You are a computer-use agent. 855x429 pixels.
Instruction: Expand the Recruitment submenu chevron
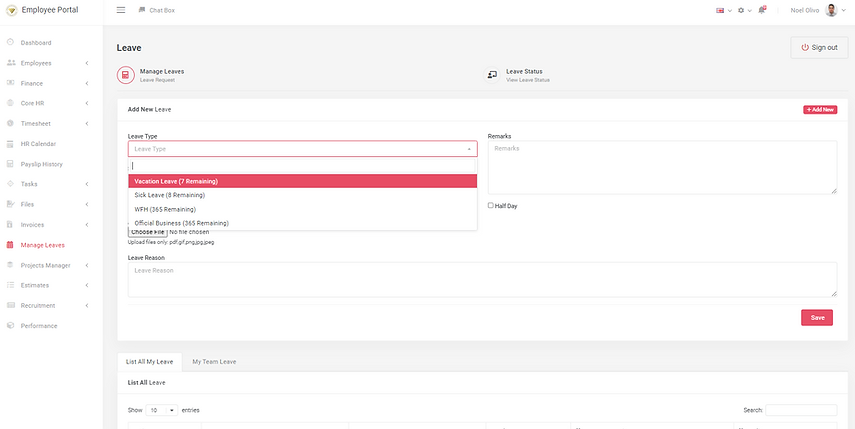[x=87, y=305]
